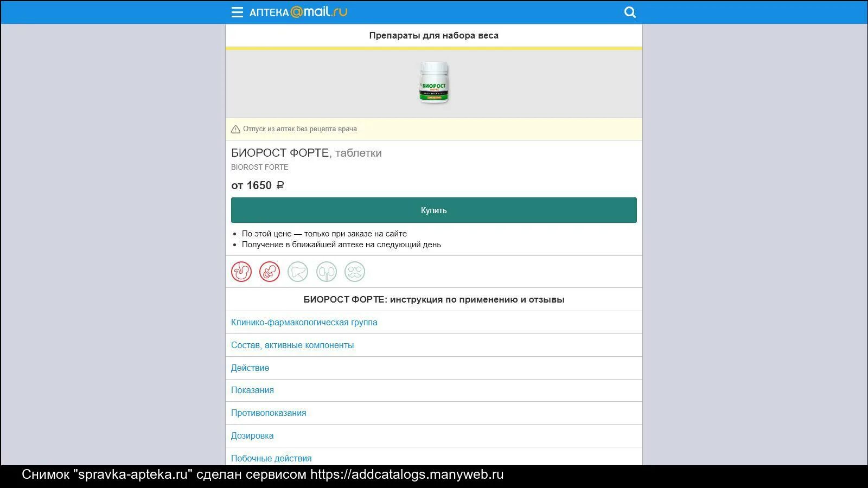The image size is (868, 488).
Task: Click the Аптека@mail.ru logo
Action: pyautogui.click(x=298, y=12)
